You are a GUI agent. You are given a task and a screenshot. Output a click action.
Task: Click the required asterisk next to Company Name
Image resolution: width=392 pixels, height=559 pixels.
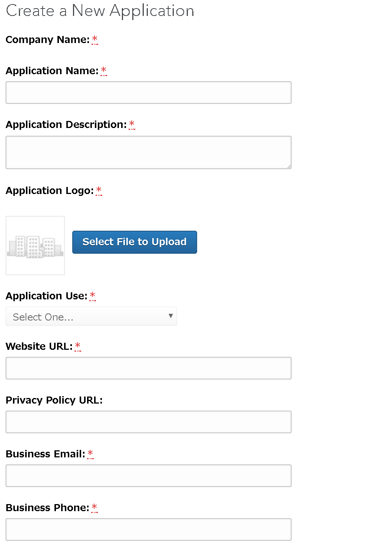[x=95, y=39]
